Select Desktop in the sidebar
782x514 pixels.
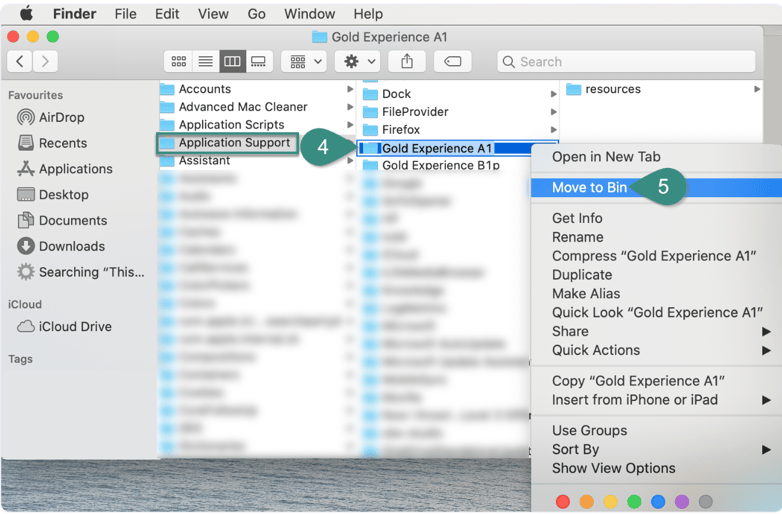[x=52, y=194]
